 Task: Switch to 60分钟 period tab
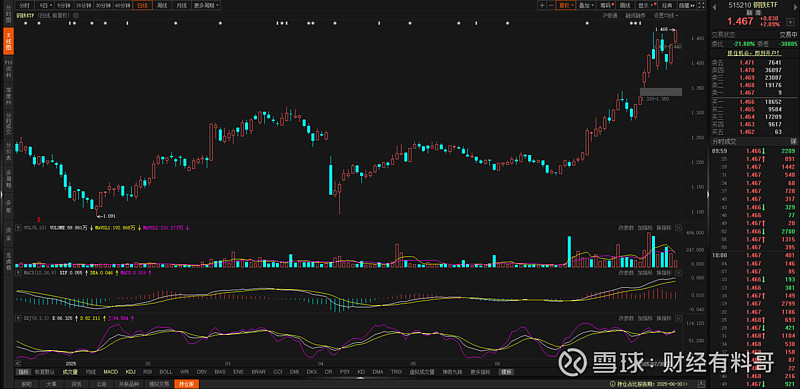[x=122, y=5]
